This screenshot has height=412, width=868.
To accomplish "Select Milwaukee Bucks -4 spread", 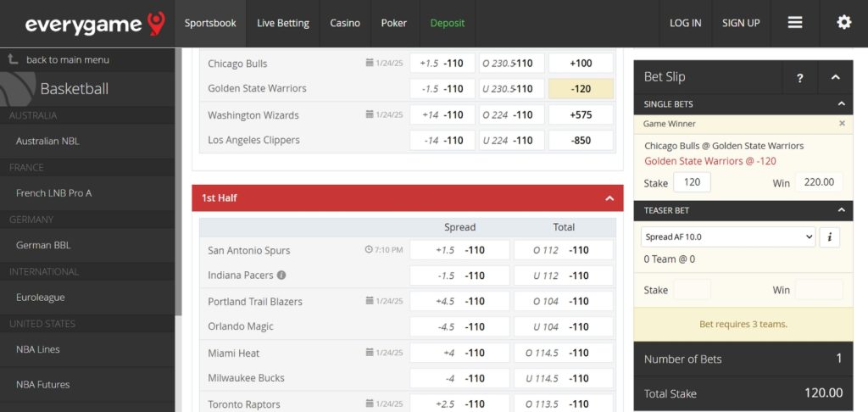I will [x=459, y=378].
